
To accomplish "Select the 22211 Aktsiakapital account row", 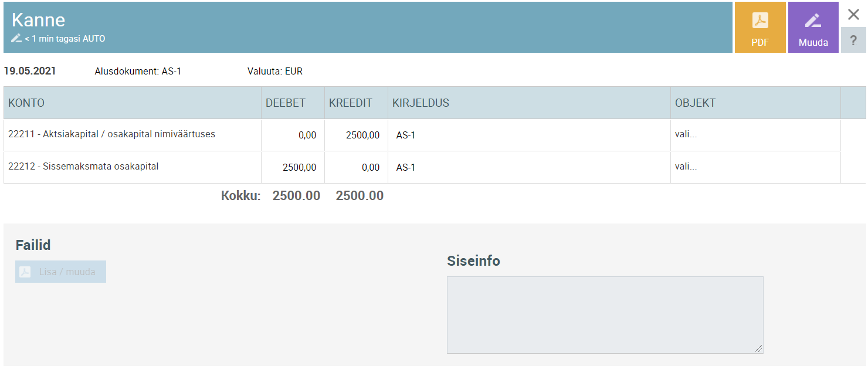I will pyautogui.click(x=111, y=134).
